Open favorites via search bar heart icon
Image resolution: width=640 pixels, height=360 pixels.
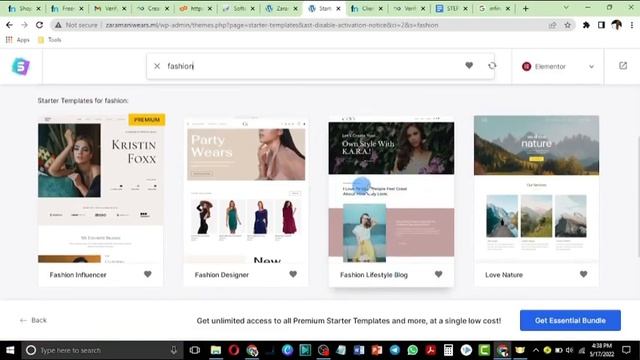[469, 65]
